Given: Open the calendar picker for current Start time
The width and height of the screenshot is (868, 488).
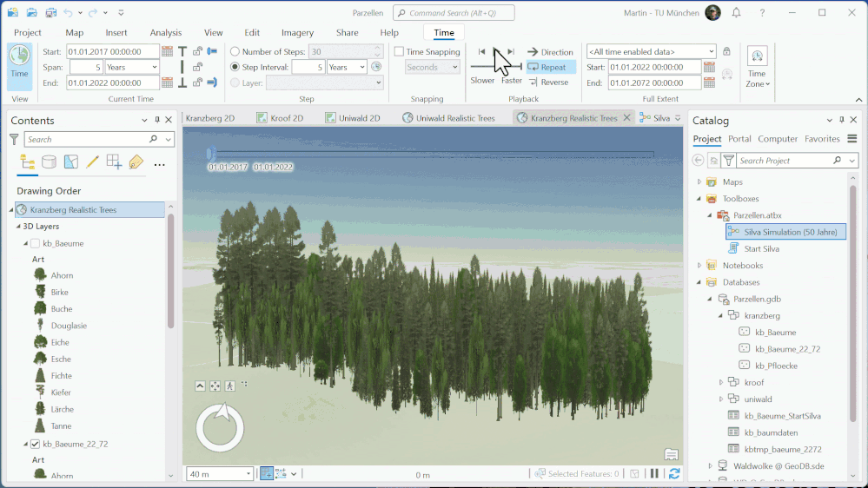Looking at the screenshot, I should pyautogui.click(x=168, y=52).
